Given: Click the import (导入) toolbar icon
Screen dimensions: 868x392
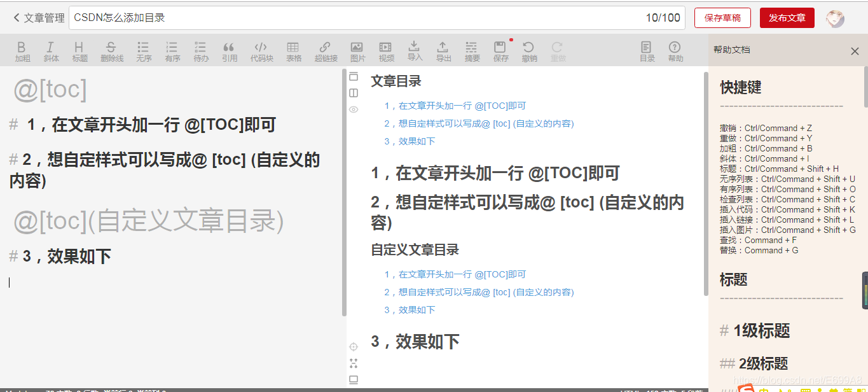Looking at the screenshot, I should (x=415, y=51).
